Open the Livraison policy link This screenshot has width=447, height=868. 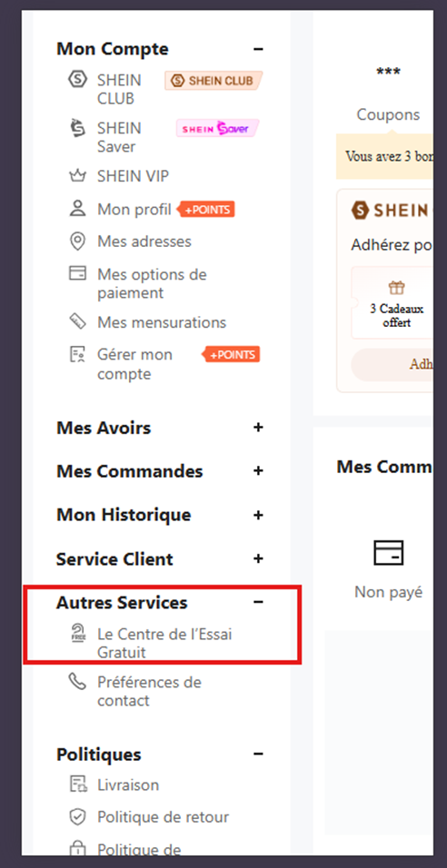click(128, 785)
